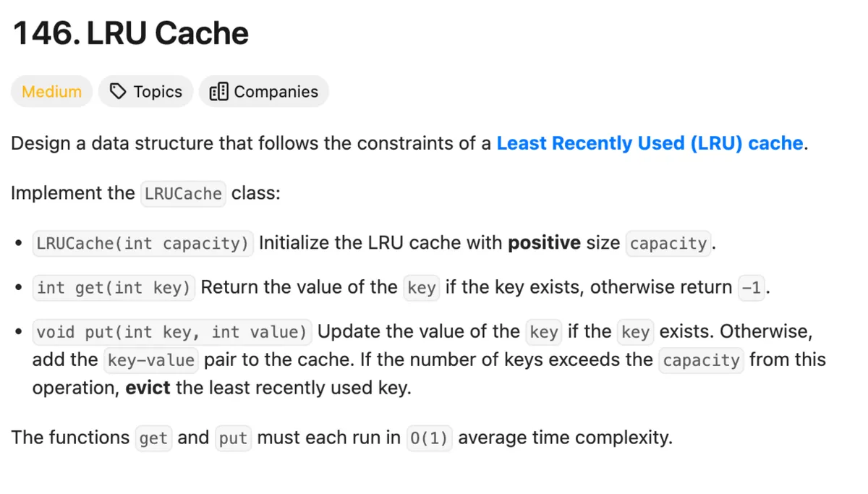The image size is (868, 494).
Task: Click the bold word evict
Action: [x=148, y=388]
